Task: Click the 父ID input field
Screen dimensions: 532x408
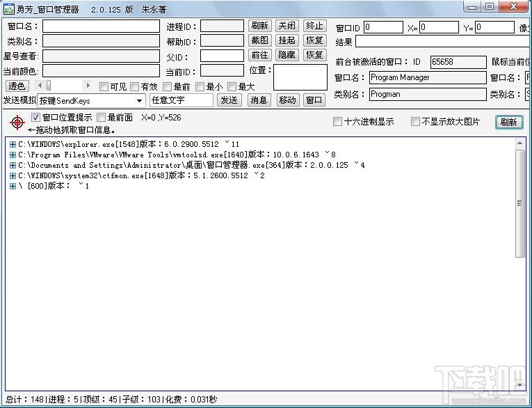Action: [223, 56]
